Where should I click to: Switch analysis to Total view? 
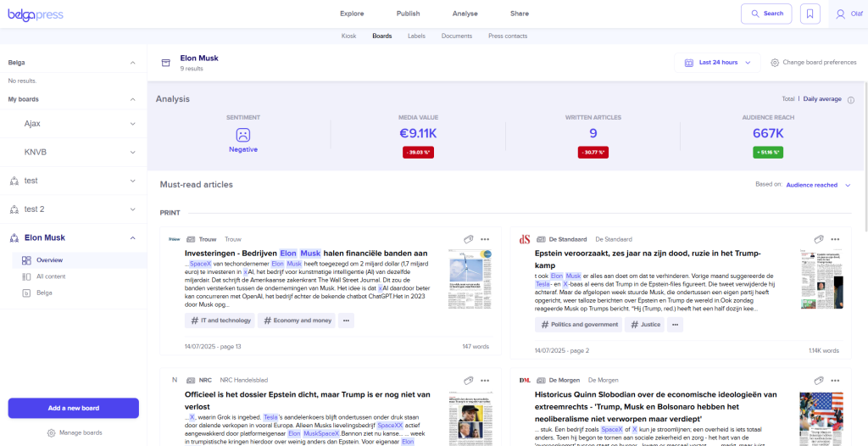(x=788, y=99)
